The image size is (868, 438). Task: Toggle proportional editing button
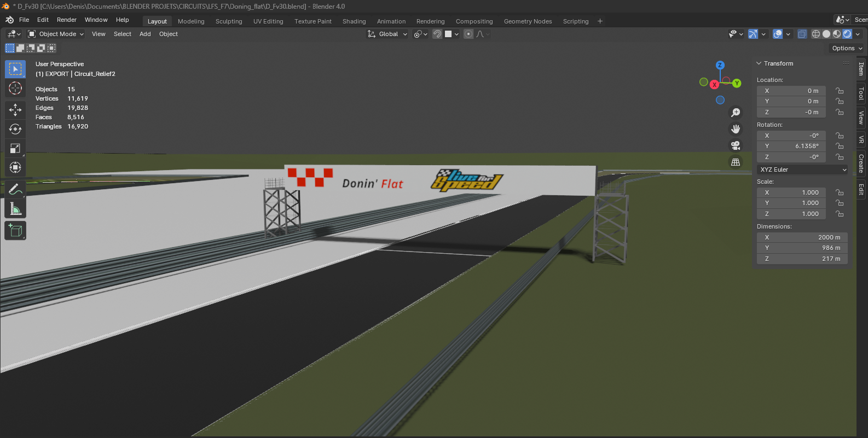pyautogui.click(x=468, y=34)
